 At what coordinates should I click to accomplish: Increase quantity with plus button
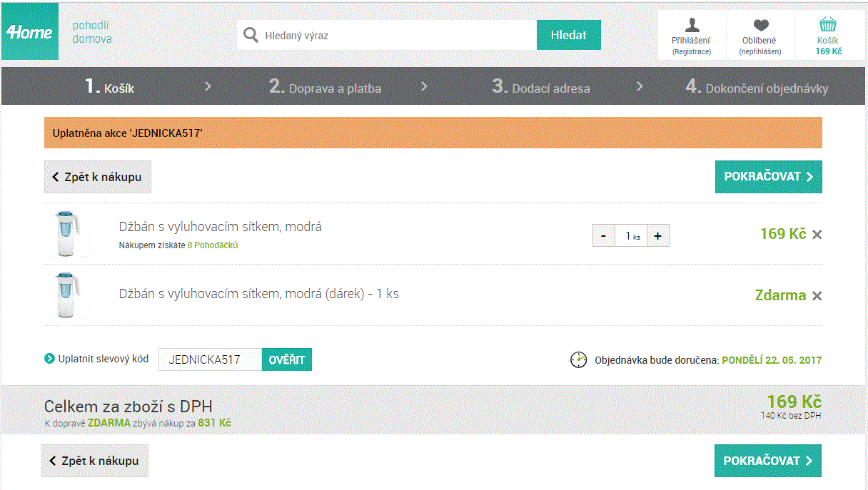(657, 236)
